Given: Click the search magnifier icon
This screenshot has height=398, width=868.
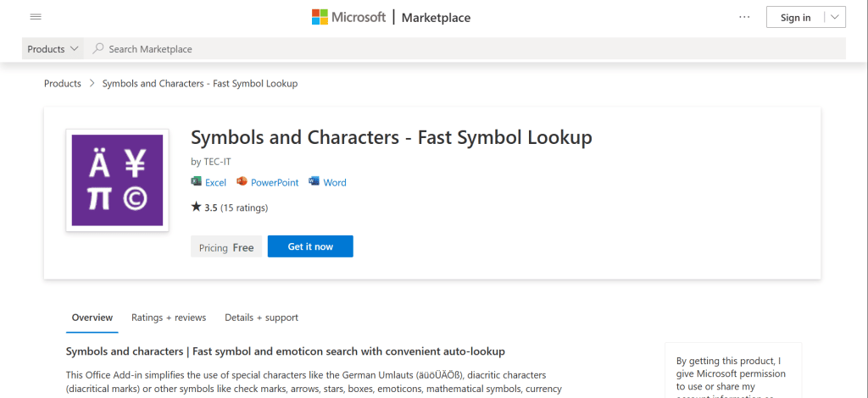Looking at the screenshot, I should coord(98,49).
